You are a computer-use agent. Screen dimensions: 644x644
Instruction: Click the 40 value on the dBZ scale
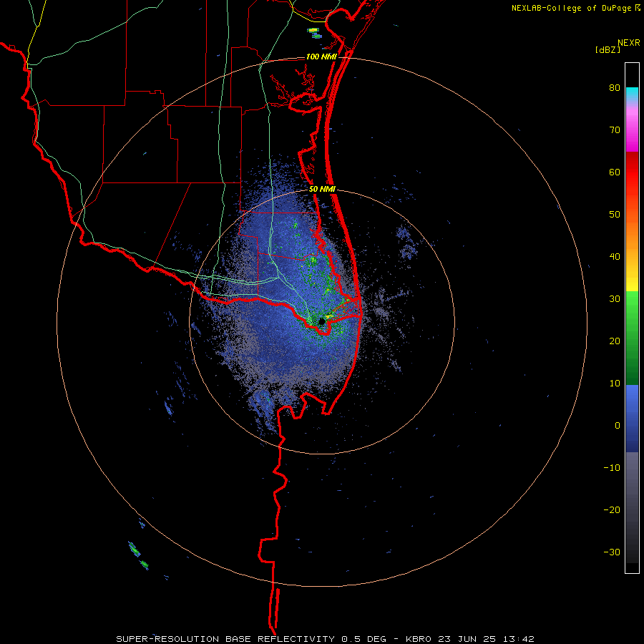pos(615,257)
